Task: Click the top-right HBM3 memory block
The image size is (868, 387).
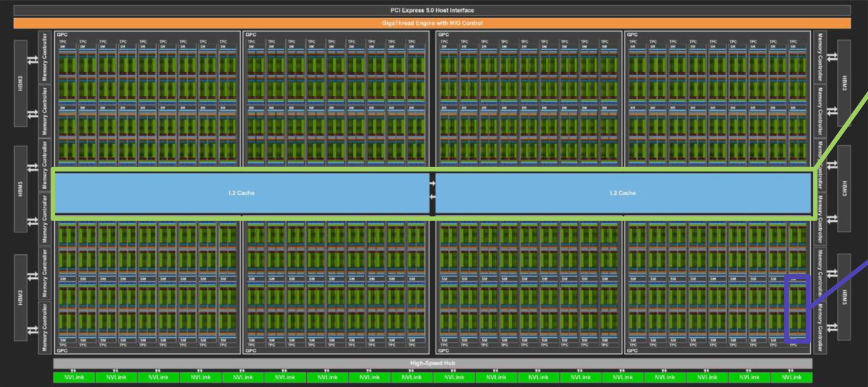Action: point(844,83)
